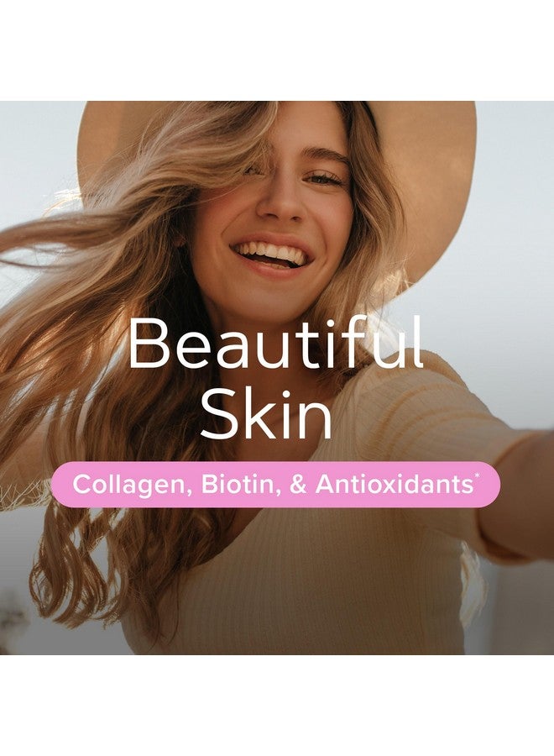
Task: Select the word "Antioxidants" in the pink pill
Action: pos(395,484)
